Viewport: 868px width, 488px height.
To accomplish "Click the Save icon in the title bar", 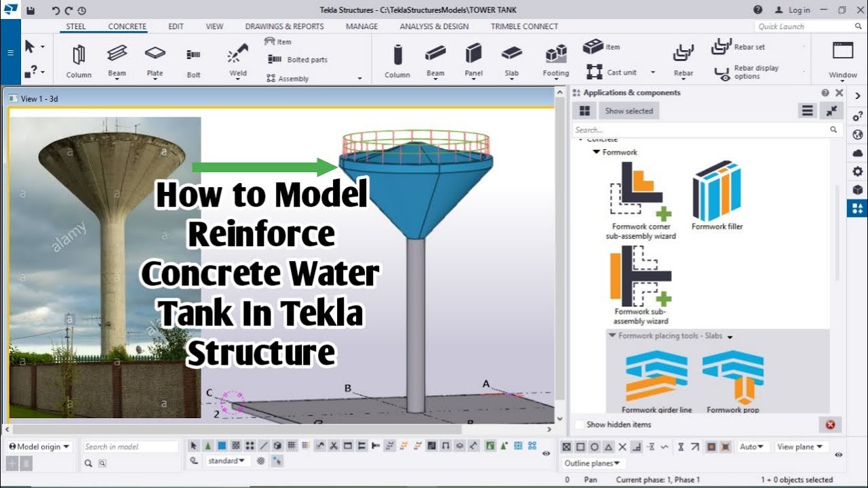I will pyautogui.click(x=31, y=10).
